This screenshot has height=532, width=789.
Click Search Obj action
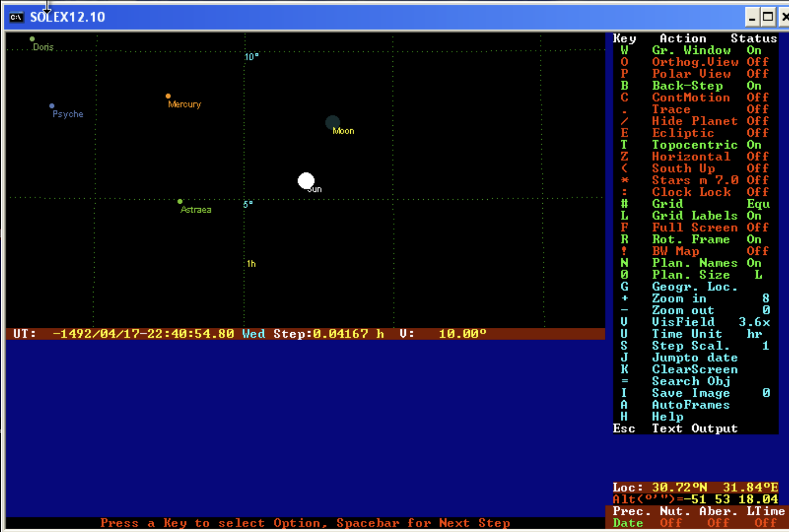690,381
